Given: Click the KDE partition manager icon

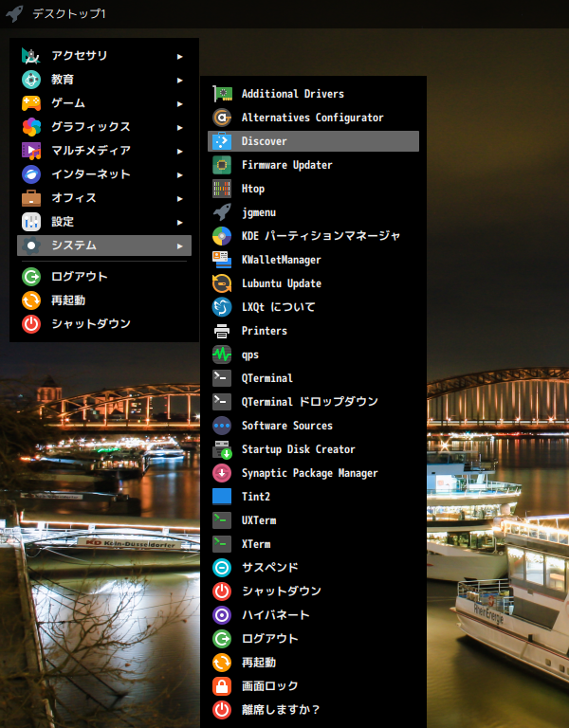Looking at the screenshot, I should point(222,236).
